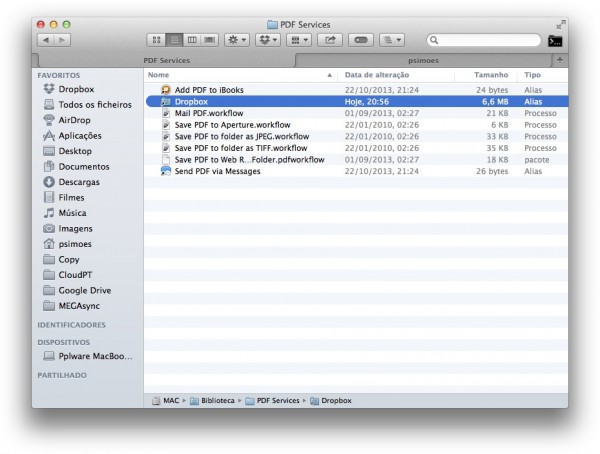Click the FAVORITOS sidebar section header
The height and width of the screenshot is (454, 600).
(59, 75)
